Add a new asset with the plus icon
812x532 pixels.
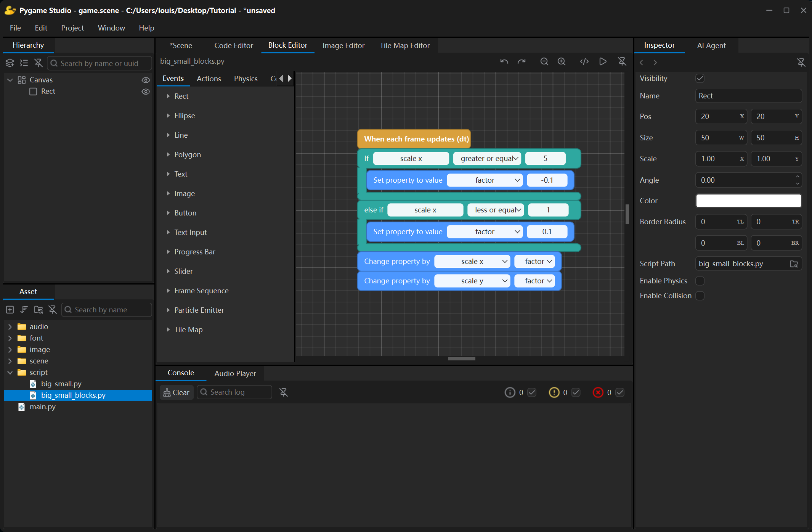click(x=10, y=310)
